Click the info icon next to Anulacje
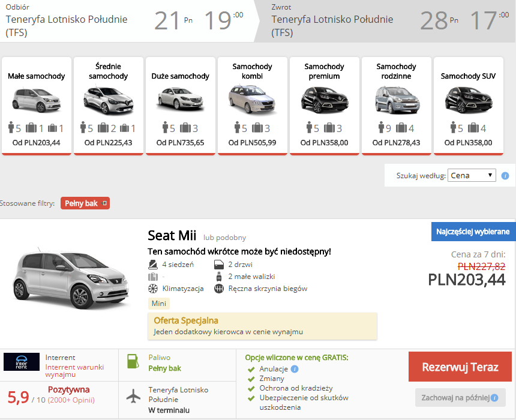516x420 pixels. pyautogui.click(x=295, y=369)
